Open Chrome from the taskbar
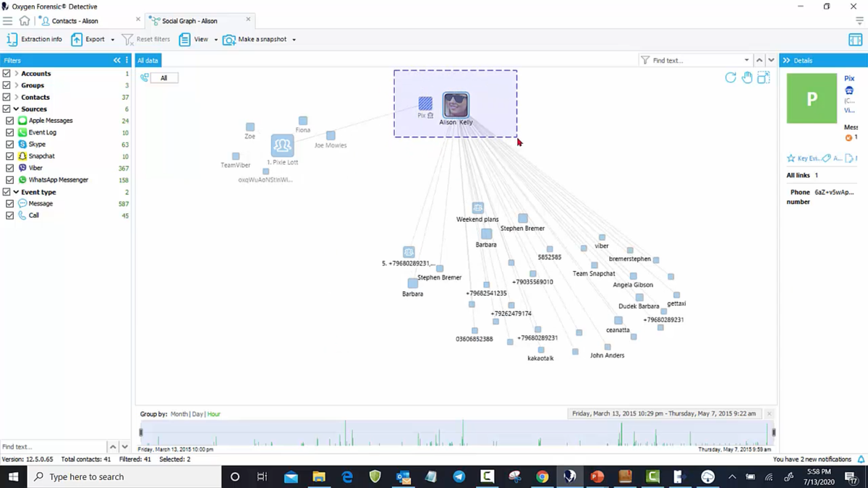Screen dimensions: 868x488 pyautogui.click(x=542, y=476)
